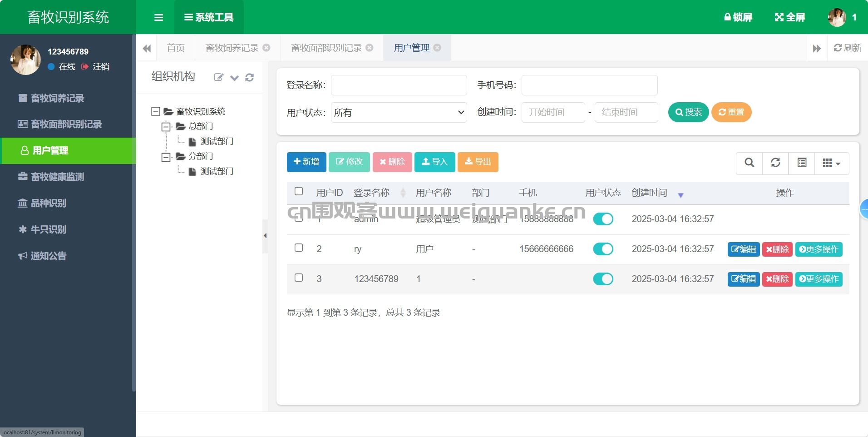868x437 pixels.
Task: Open the 系统工具 top menu
Action: 209,17
